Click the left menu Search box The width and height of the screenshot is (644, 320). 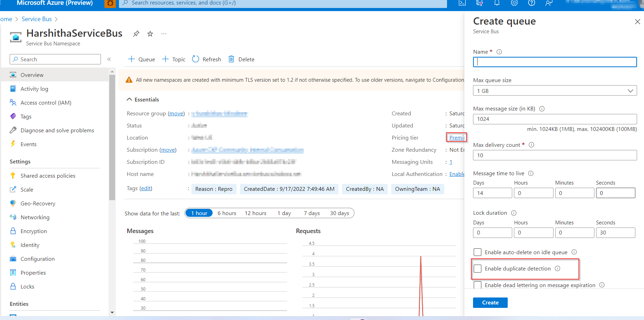(x=55, y=59)
